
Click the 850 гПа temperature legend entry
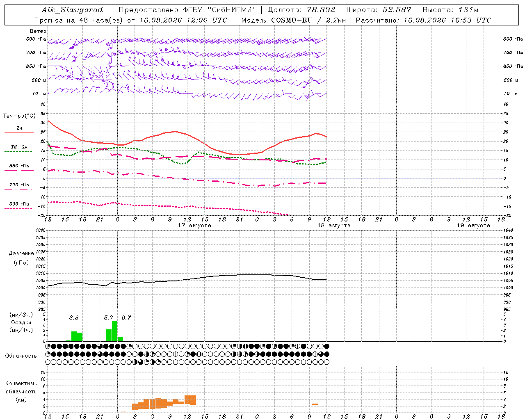(19, 166)
